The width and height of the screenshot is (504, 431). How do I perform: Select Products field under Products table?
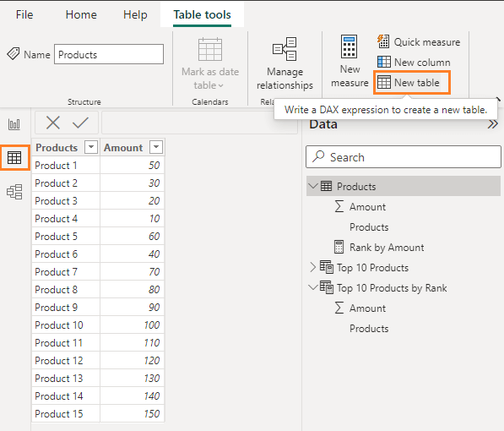(x=369, y=227)
